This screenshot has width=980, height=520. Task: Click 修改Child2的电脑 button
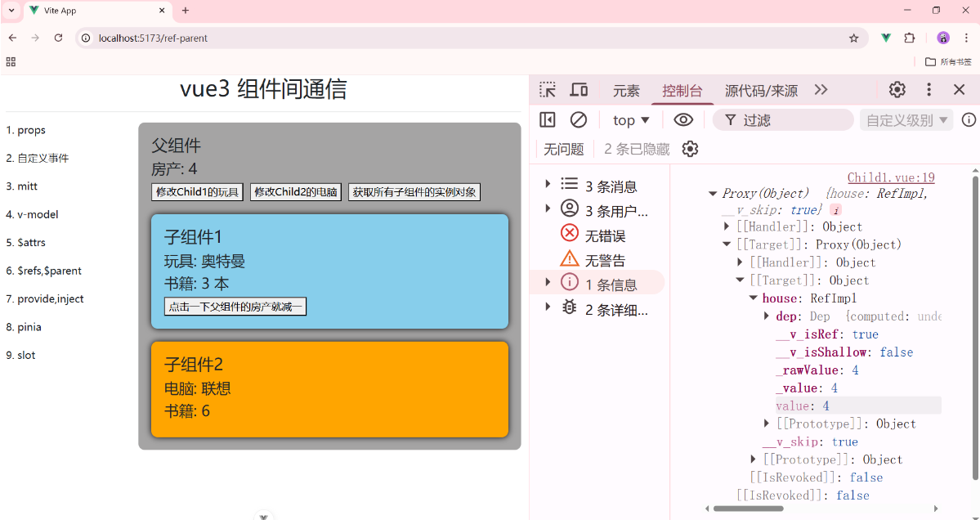pos(296,192)
